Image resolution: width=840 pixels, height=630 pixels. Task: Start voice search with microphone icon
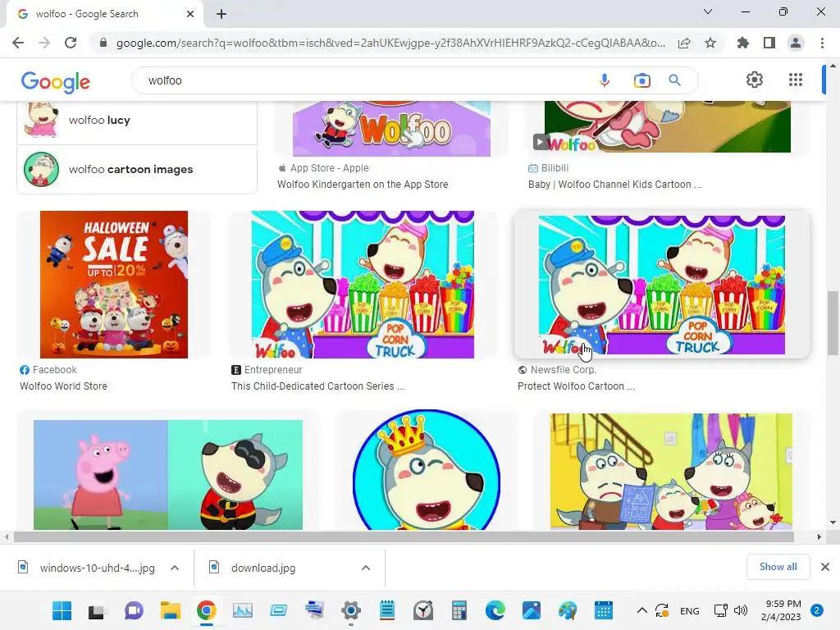click(605, 80)
